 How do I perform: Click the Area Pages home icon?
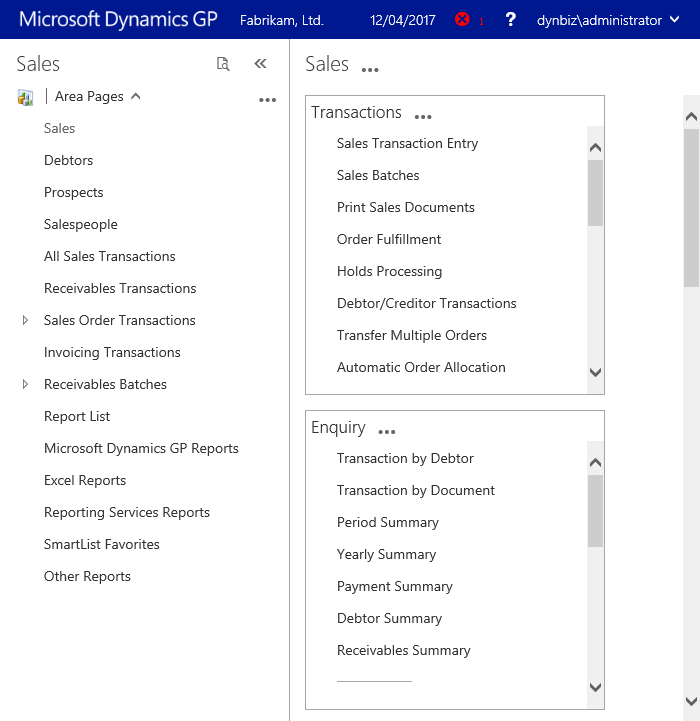pyautogui.click(x=25, y=97)
